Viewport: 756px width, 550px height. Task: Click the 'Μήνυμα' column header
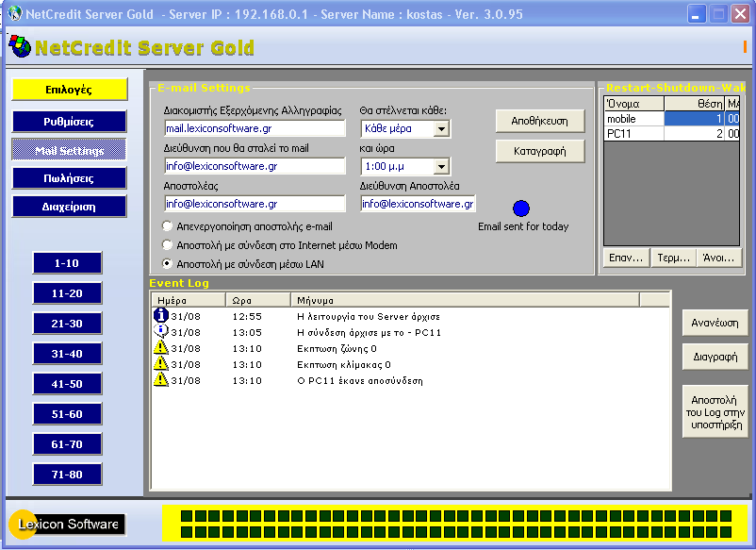466,300
